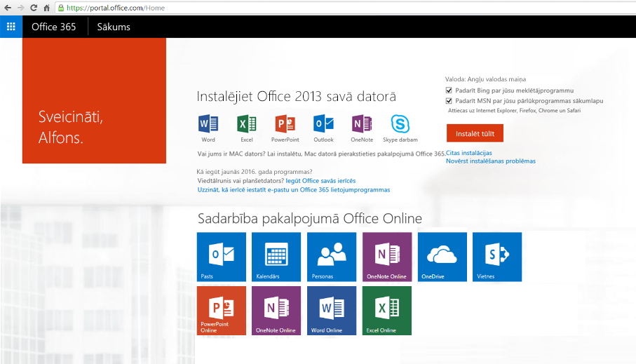Click the Kā iegūt jaunās 2016. gada programmas text
The height and width of the screenshot is (364, 636).
[255, 172]
